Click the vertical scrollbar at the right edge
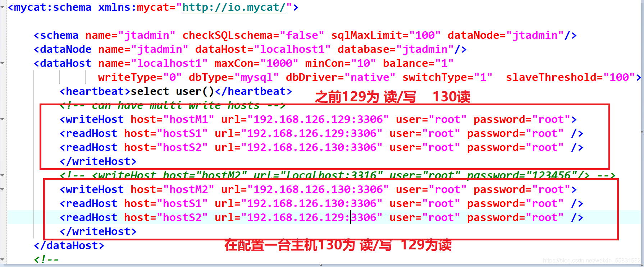This screenshot has height=267, width=644. pos(642,132)
